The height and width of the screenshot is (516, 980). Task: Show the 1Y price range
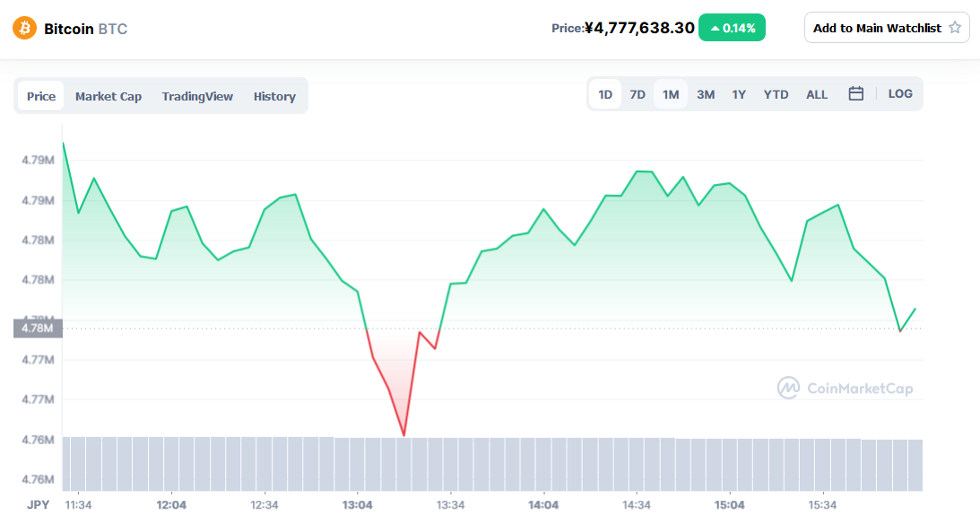tap(739, 94)
